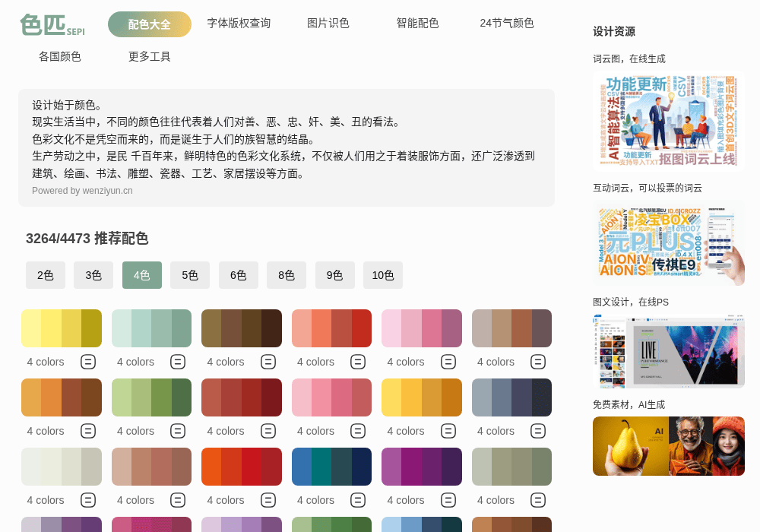Open the icon next to the purple palette
This screenshot has height=532, width=760.
[448, 500]
